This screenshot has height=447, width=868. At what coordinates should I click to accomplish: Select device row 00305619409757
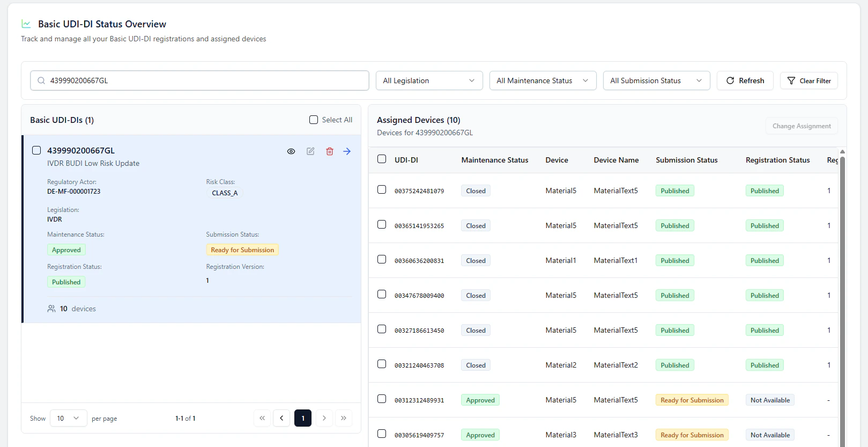(x=382, y=434)
